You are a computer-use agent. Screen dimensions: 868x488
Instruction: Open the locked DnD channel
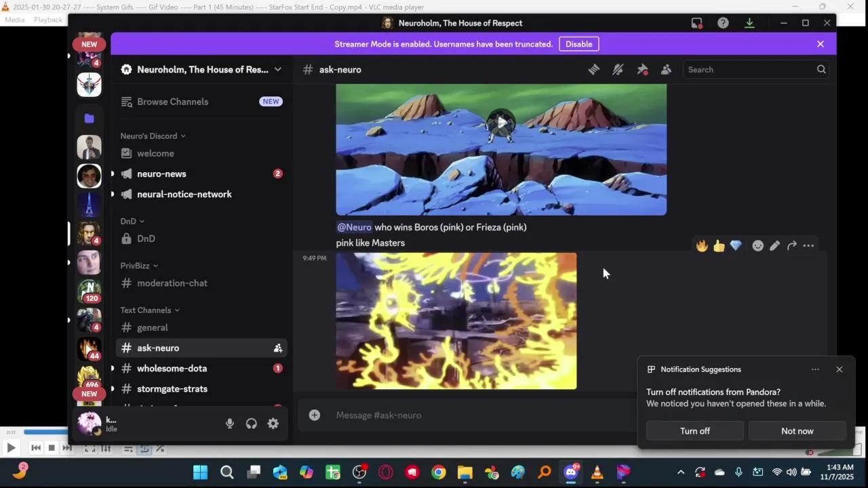click(201, 239)
